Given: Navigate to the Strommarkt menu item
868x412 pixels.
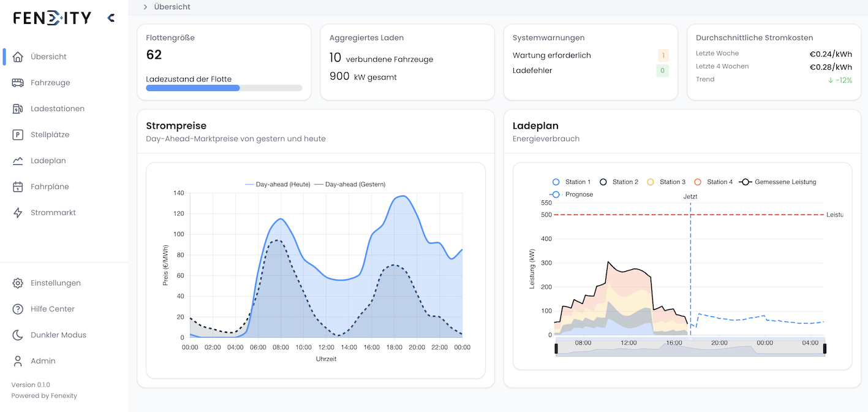Looking at the screenshot, I should click(x=53, y=212).
